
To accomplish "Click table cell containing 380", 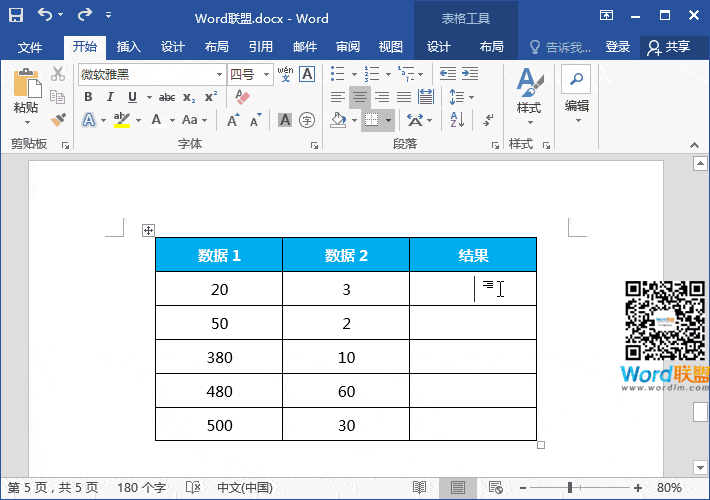I will pos(219,357).
